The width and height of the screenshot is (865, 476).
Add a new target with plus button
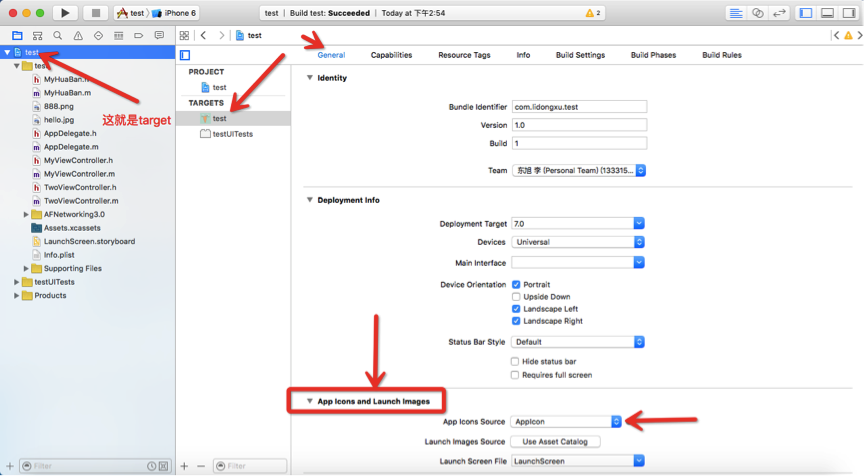[x=184, y=466]
